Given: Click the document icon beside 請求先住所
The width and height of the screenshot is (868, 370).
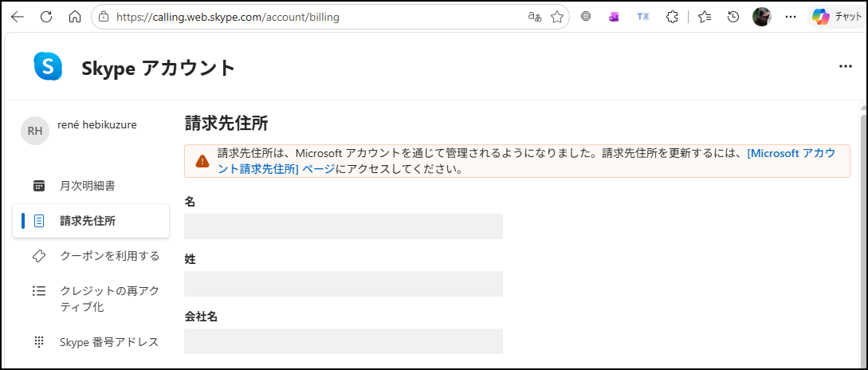Looking at the screenshot, I should point(39,221).
